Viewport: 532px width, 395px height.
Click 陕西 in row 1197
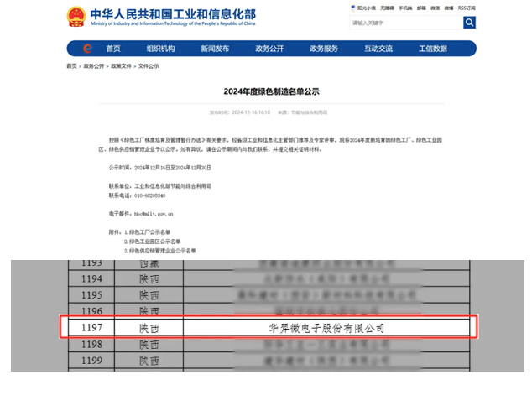tap(149, 328)
